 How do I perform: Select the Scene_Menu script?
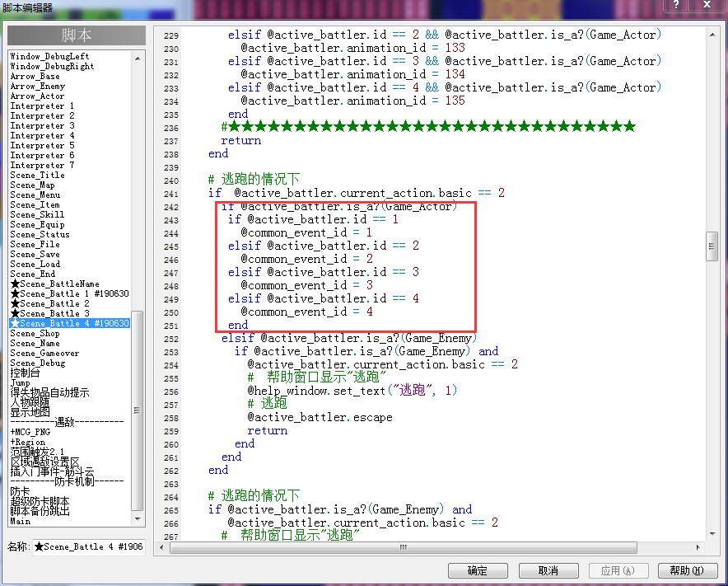click(35, 195)
